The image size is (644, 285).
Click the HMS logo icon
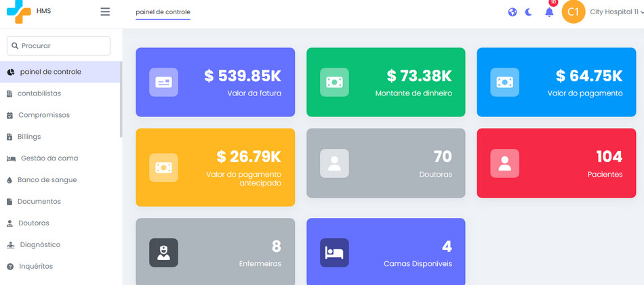tap(18, 11)
